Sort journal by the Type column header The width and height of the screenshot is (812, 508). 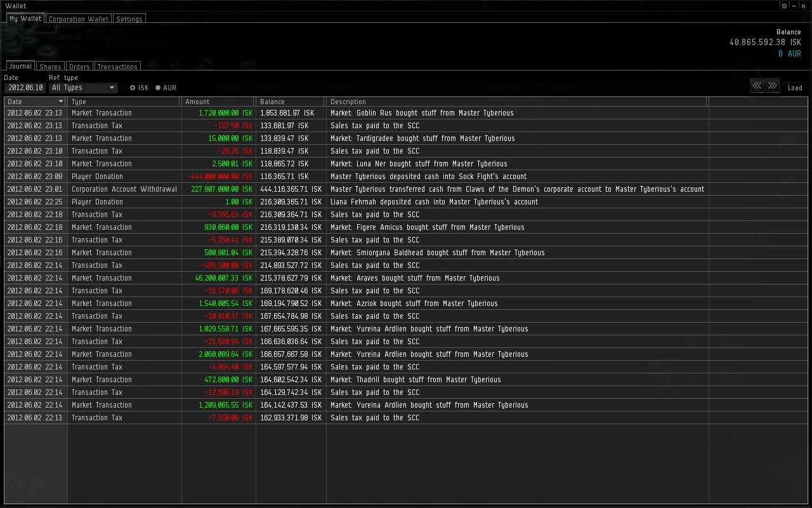point(124,102)
